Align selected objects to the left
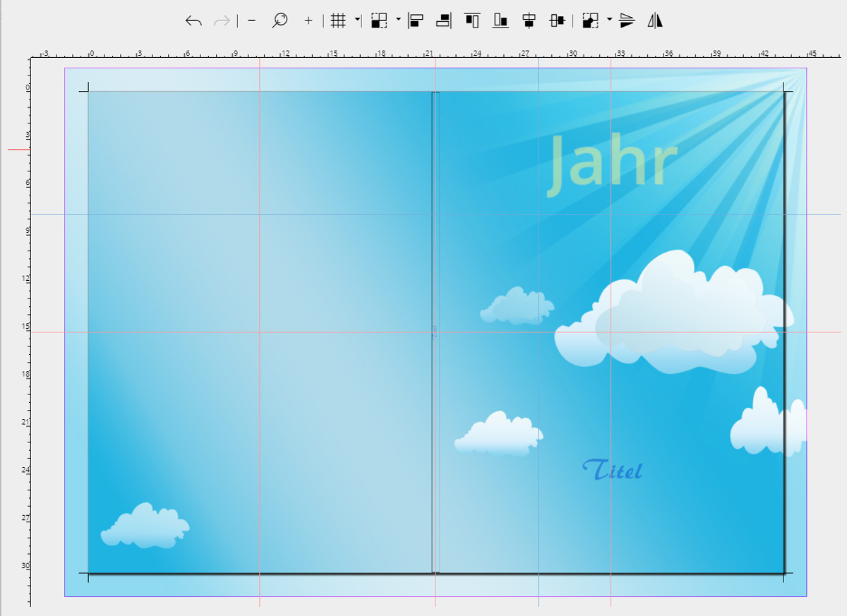Image resolution: width=847 pixels, height=616 pixels. click(416, 21)
